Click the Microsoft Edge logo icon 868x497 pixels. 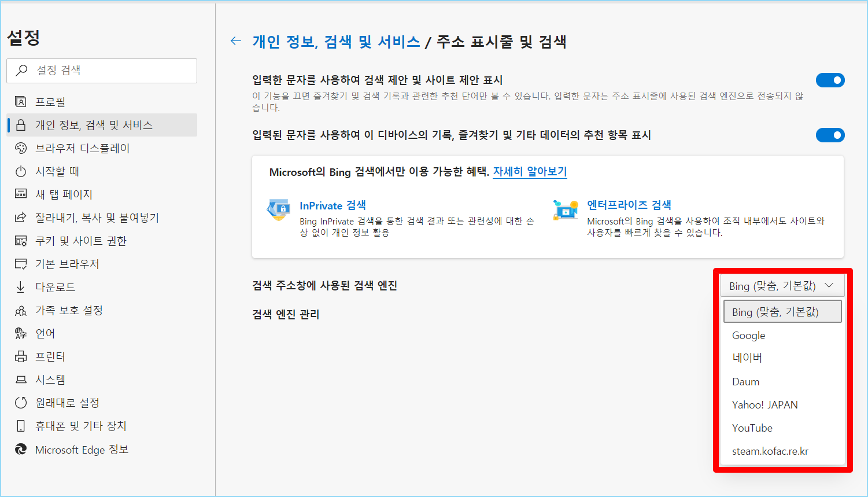pos(21,450)
